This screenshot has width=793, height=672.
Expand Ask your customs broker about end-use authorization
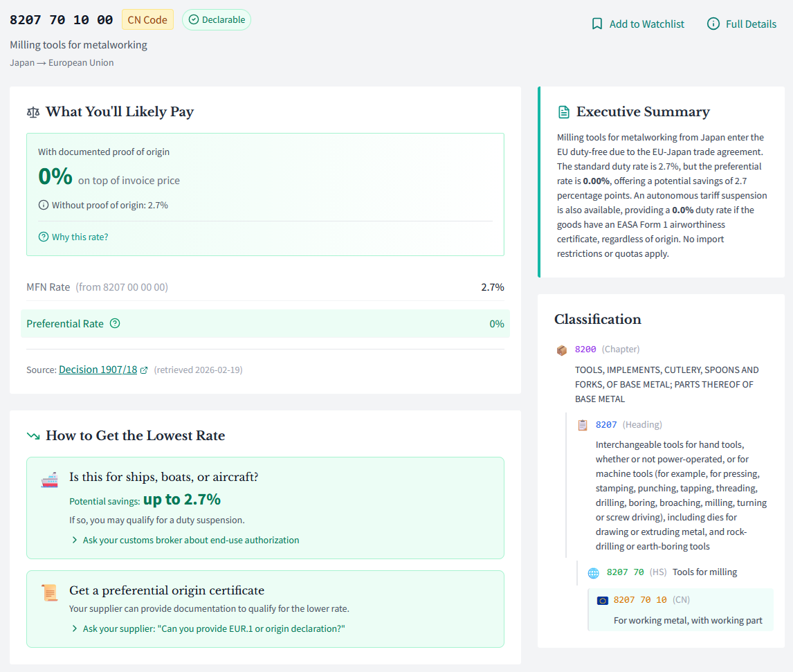[190, 540]
